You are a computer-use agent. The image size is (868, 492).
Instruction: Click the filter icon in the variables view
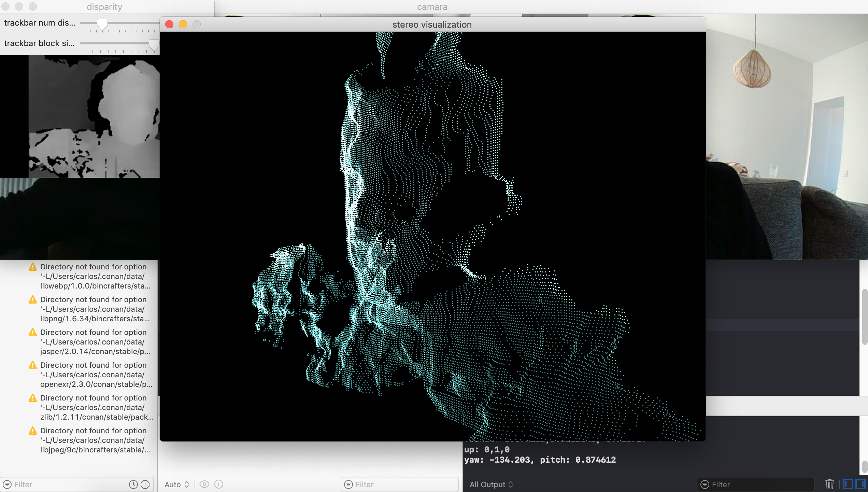pyautogui.click(x=348, y=484)
